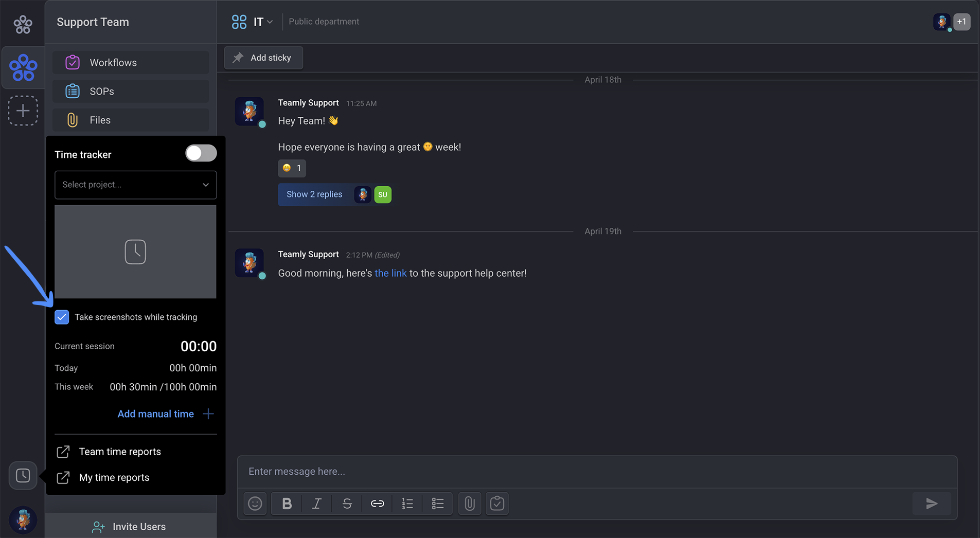Click external link icon for My time reports
The width and height of the screenshot is (980, 538).
point(63,477)
